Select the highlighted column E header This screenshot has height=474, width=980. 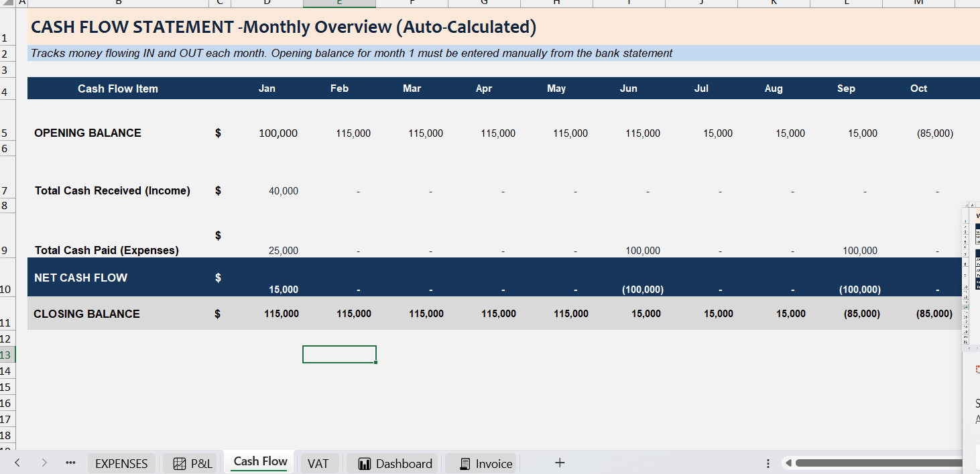click(x=339, y=3)
